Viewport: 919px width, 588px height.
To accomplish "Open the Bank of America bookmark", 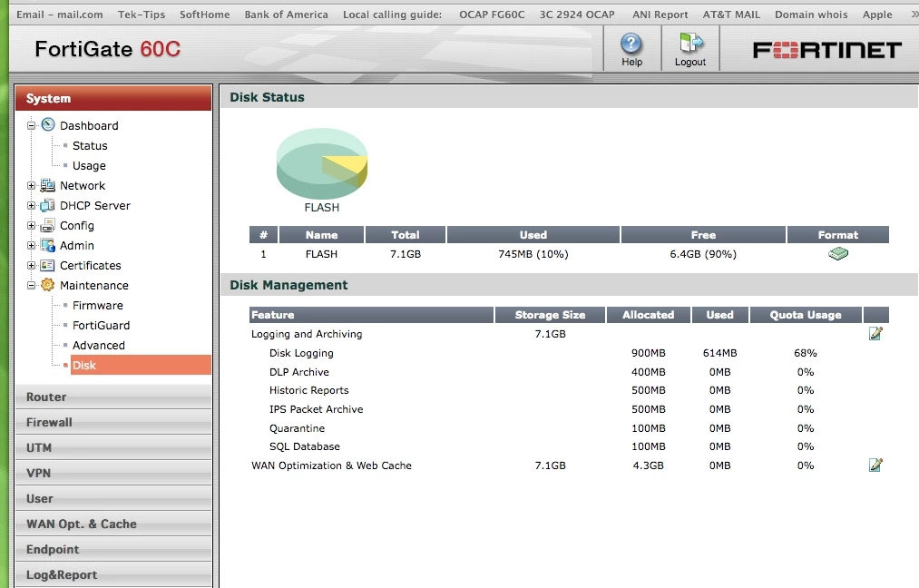I will coord(286,15).
